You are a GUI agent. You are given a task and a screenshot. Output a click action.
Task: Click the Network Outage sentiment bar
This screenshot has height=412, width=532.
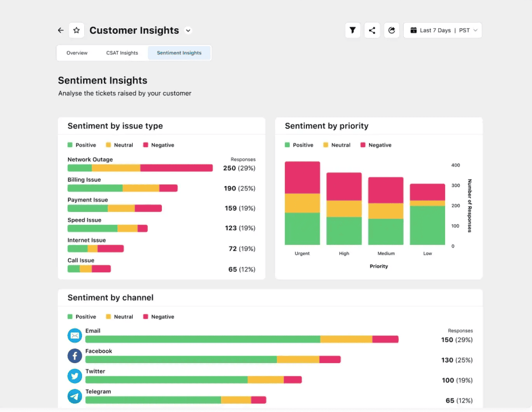[x=140, y=168]
